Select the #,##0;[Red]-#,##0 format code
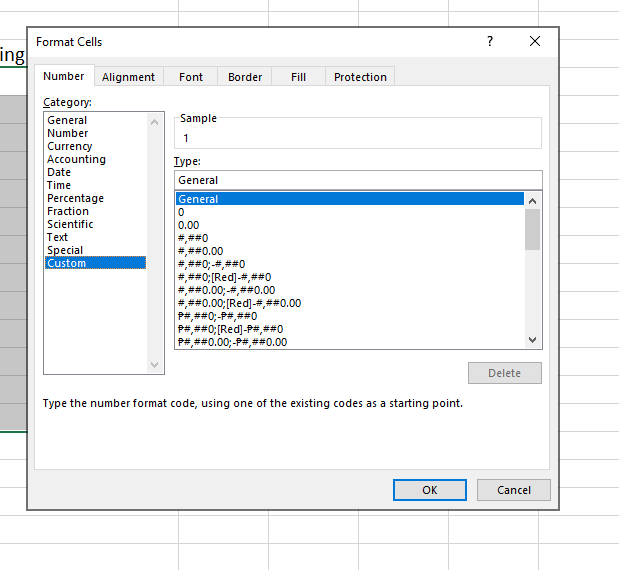Viewport: 619px width, 570px height. pyautogui.click(x=224, y=277)
